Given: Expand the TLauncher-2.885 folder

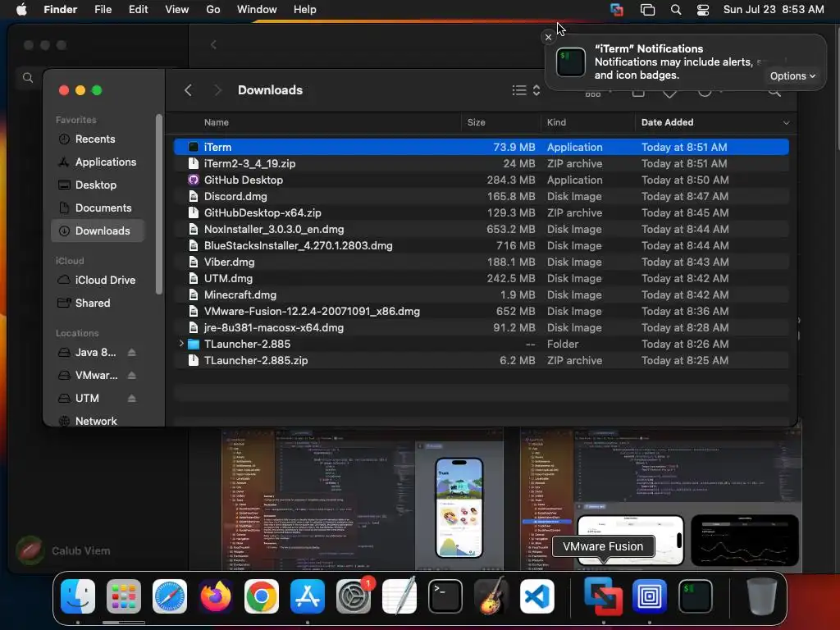Looking at the screenshot, I should (x=181, y=344).
